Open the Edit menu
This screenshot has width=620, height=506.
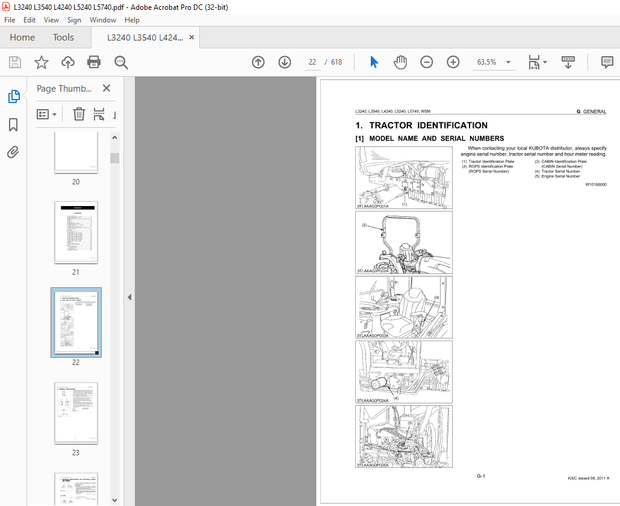click(x=29, y=20)
